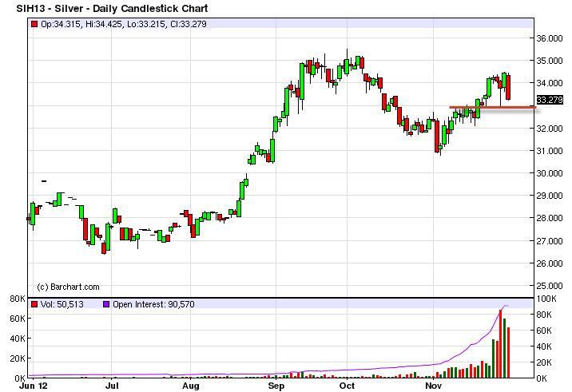Image resolution: width=572 pixels, height=392 pixels.
Task: Click the purple Open Interest legend square
Action: 105,304
